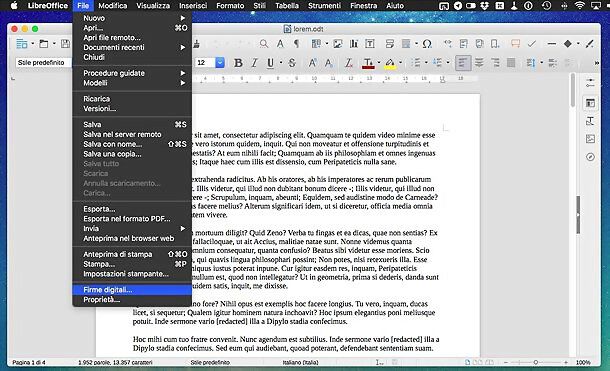Click the Insert Chart icon
610x371 pixels.
coord(354,44)
